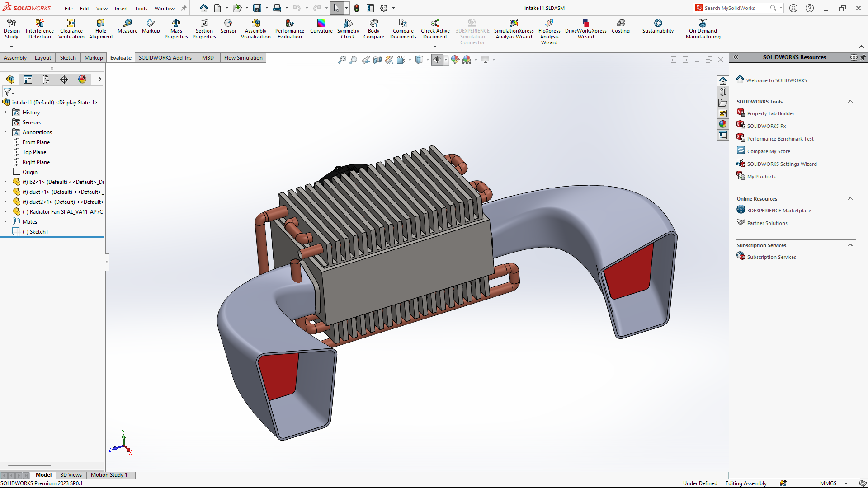Viewport: 868px width, 488px height.
Task: Toggle Hide/Show Items eye button
Action: coord(437,60)
